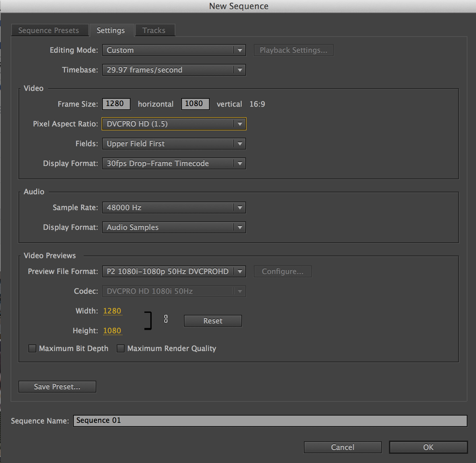Click the Save Preset button
This screenshot has height=463, width=476.
pos(57,387)
